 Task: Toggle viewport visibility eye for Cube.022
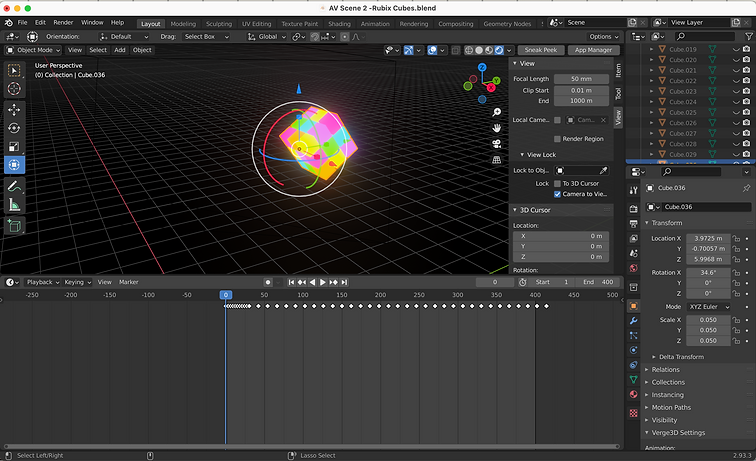pyautogui.click(x=736, y=81)
